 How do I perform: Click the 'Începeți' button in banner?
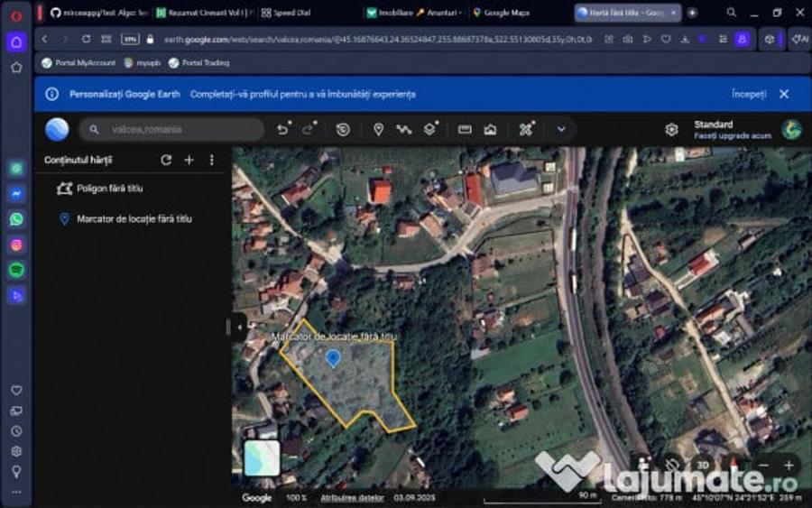pos(749,94)
